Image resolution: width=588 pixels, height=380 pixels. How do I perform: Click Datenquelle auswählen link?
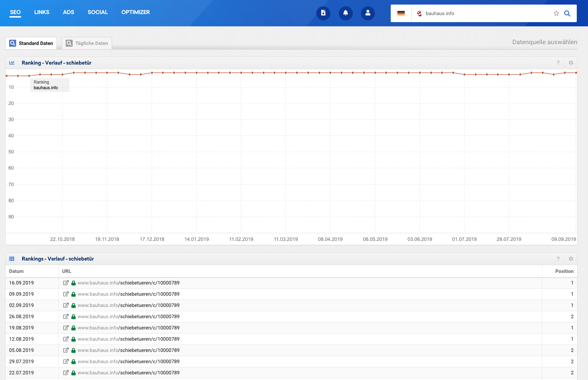[x=544, y=42]
